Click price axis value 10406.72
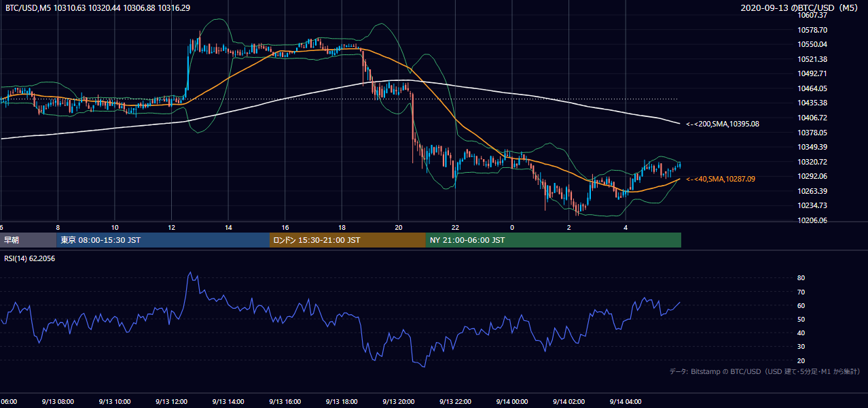Image resolution: width=868 pixels, height=408 pixels. tap(812, 118)
